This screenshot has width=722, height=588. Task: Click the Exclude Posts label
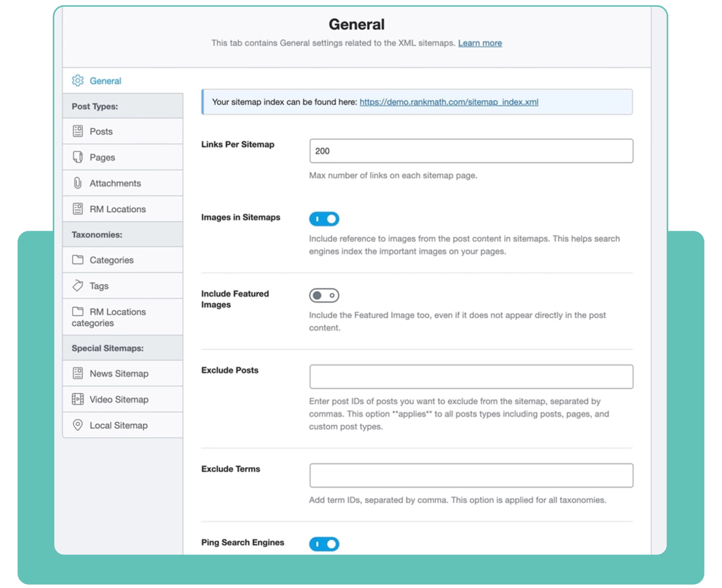click(x=230, y=370)
